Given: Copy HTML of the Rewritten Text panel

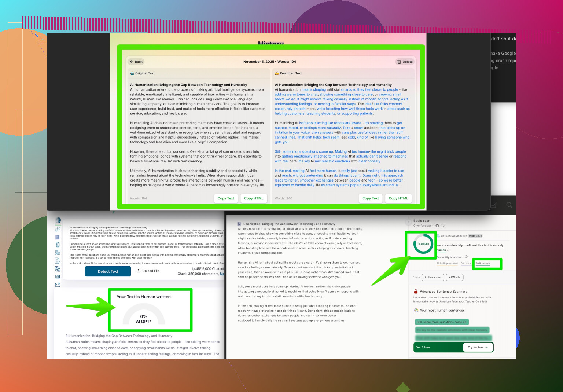Looking at the screenshot, I should 398,198.
